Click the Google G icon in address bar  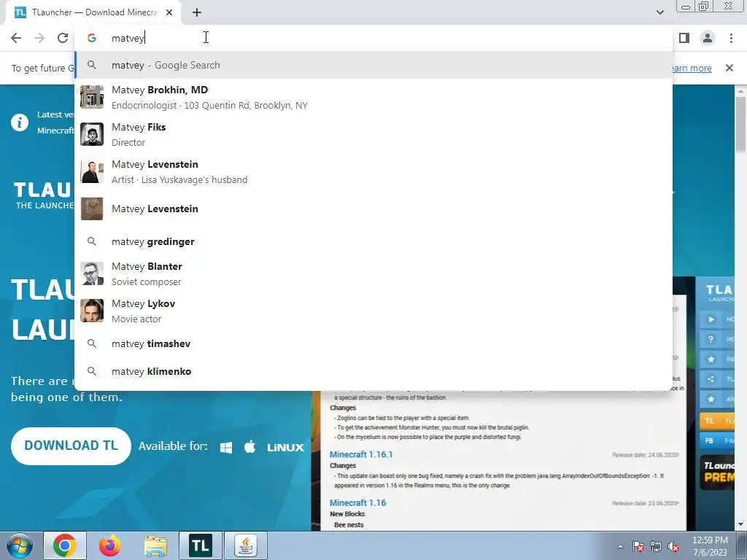92,38
